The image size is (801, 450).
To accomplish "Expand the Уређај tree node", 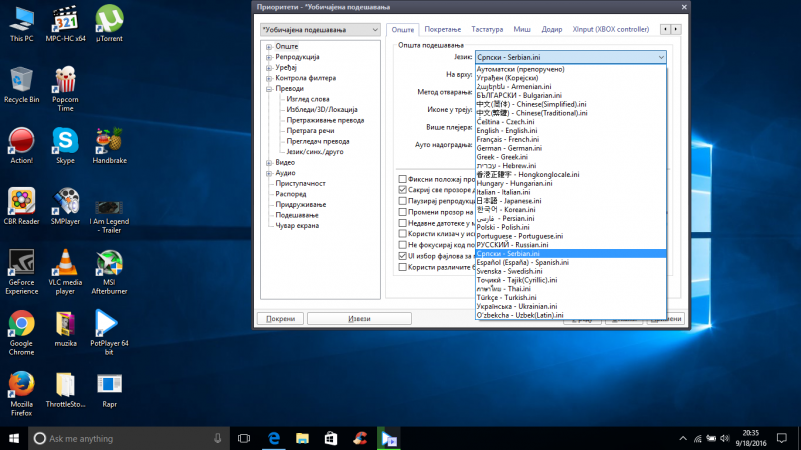I will 269,67.
